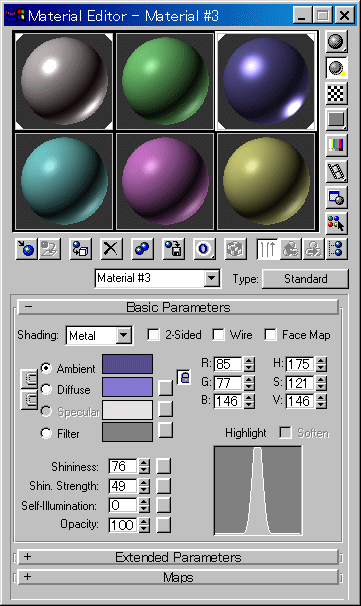Expand the Maps rollout
This screenshot has width=361, height=606.
178,577
